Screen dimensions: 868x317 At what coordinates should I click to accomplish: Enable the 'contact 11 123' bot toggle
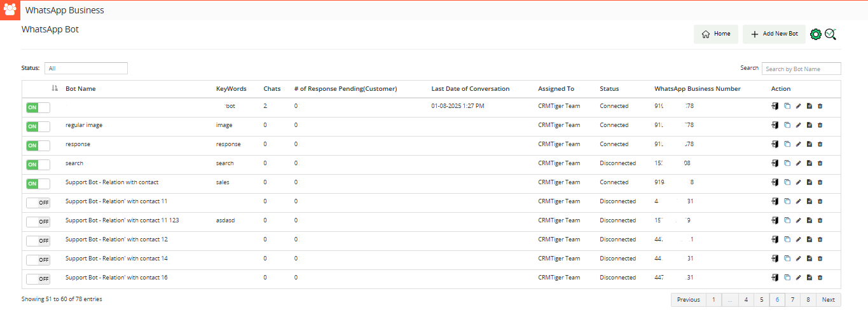point(38,222)
